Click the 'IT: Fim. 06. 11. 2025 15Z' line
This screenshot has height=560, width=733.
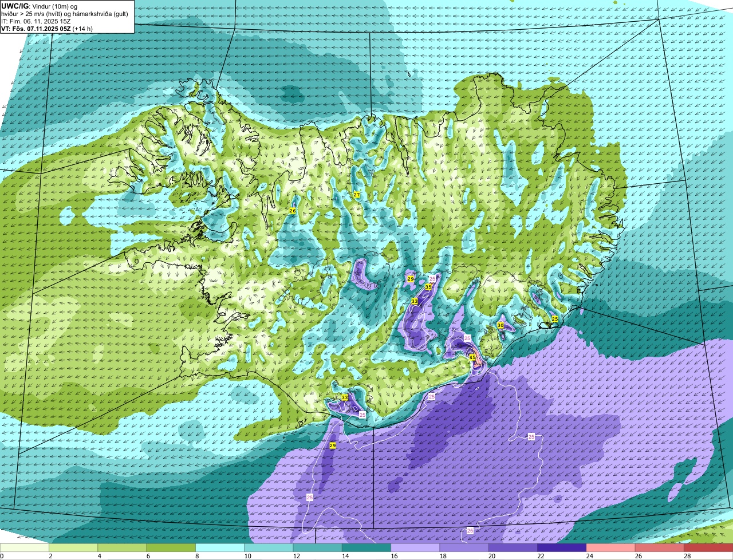pyautogui.click(x=36, y=21)
